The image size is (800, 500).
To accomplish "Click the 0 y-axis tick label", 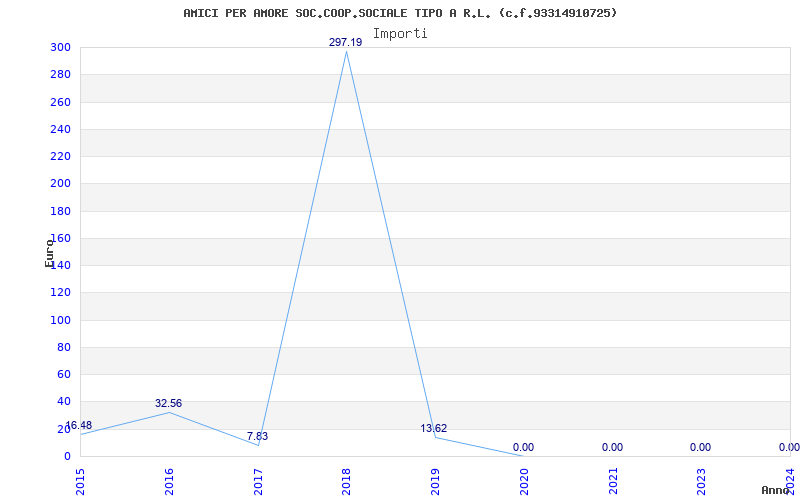I will 67,456.
